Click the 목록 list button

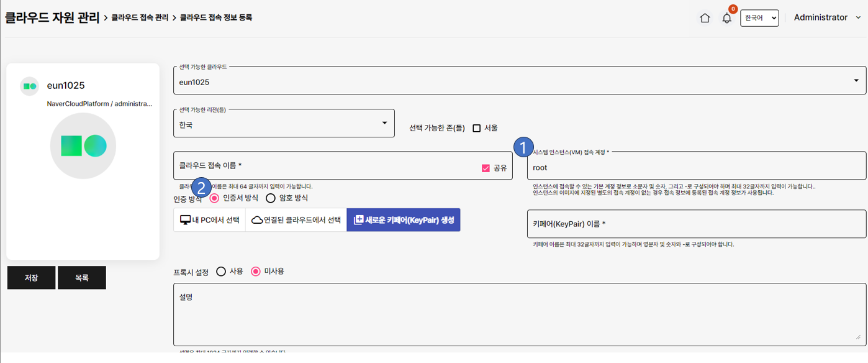(x=81, y=277)
